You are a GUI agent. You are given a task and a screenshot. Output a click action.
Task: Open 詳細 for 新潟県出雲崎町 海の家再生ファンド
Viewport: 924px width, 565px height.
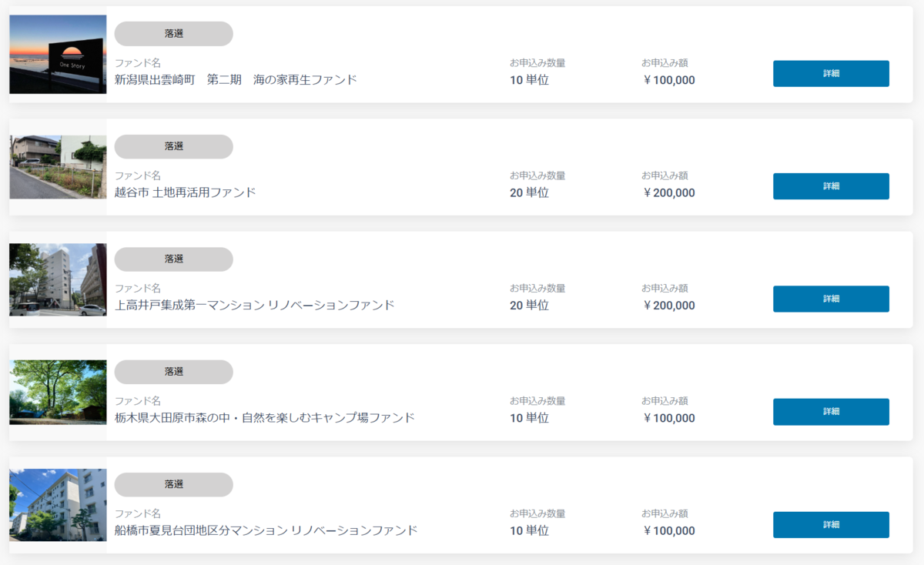pyautogui.click(x=831, y=74)
